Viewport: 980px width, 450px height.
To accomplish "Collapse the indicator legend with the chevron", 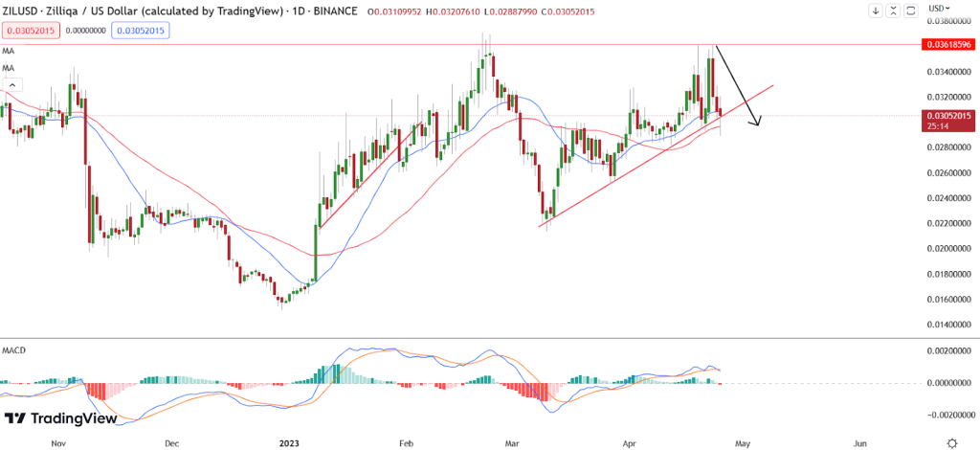I will (14, 85).
